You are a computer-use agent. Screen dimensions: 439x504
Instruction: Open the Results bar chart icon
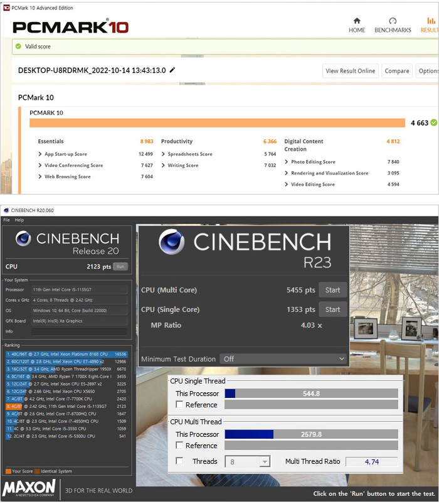(431, 21)
